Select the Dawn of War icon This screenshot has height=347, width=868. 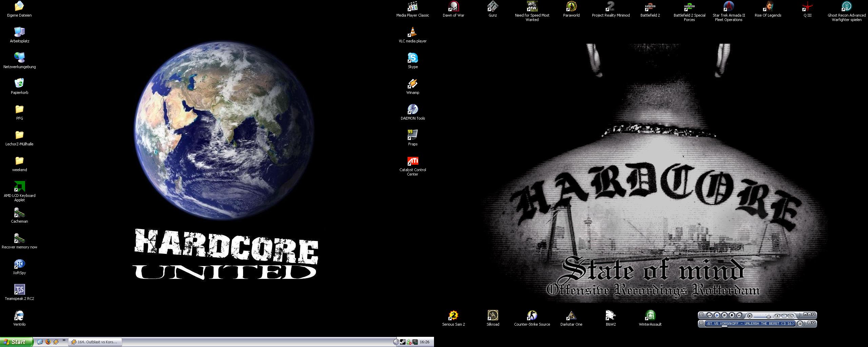(x=453, y=9)
